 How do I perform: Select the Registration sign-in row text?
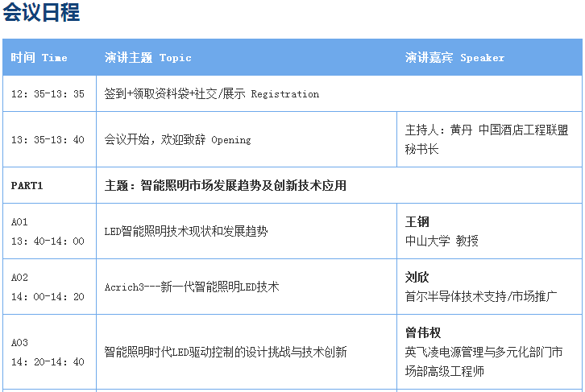212,94
